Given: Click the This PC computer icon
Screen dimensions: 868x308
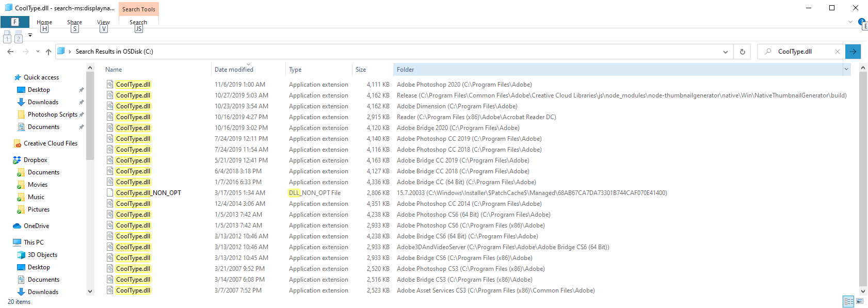Looking at the screenshot, I should coord(17,242).
